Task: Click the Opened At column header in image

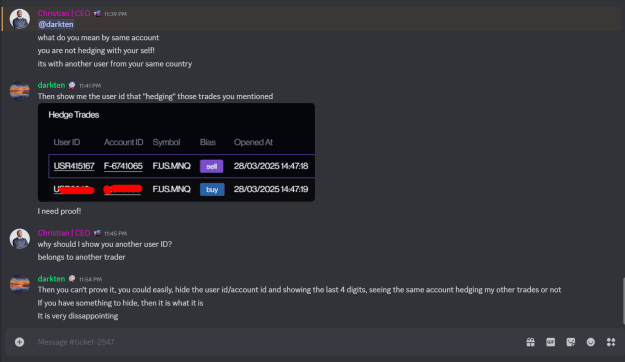Action: click(253, 142)
